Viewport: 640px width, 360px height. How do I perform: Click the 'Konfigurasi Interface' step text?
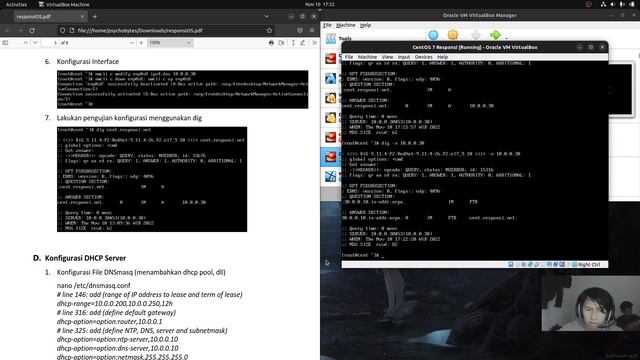pyautogui.click(x=88, y=62)
